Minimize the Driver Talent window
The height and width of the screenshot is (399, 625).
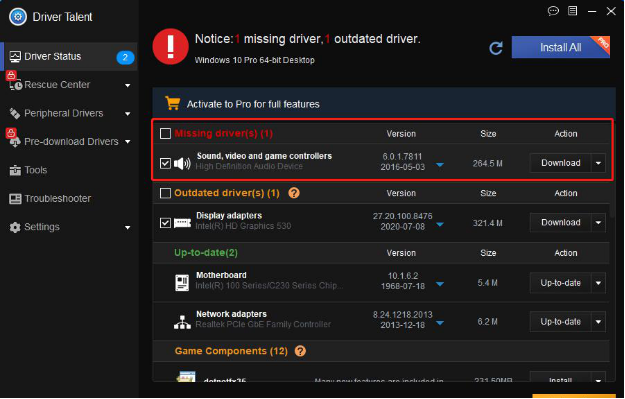592,12
